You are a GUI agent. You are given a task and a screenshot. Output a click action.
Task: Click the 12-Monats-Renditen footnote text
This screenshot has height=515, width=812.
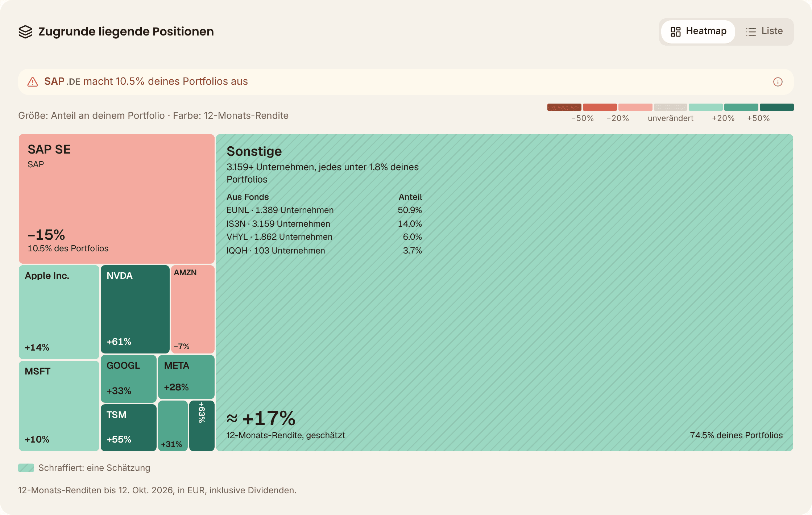[157, 490]
